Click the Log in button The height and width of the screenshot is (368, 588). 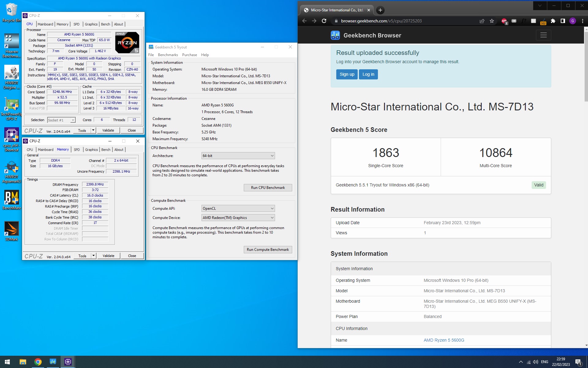[368, 74]
